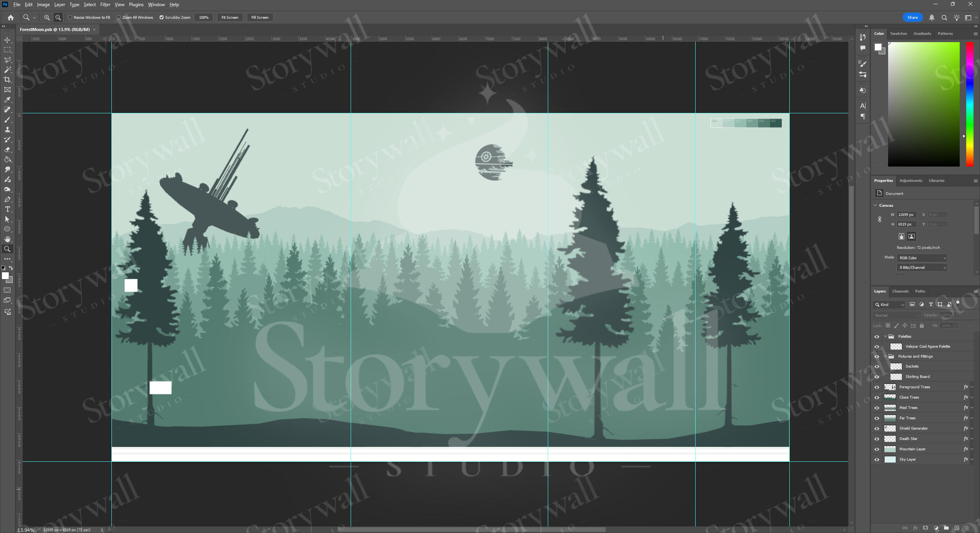This screenshot has width=980, height=533.
Task: Open the Add layer style (fx) menu
Action: point(915,527)
